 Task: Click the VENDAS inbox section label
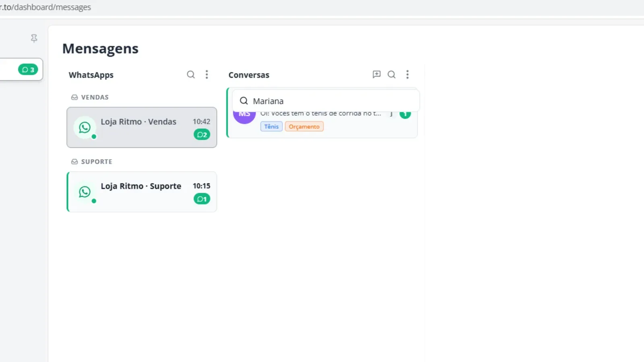[90, 97]
